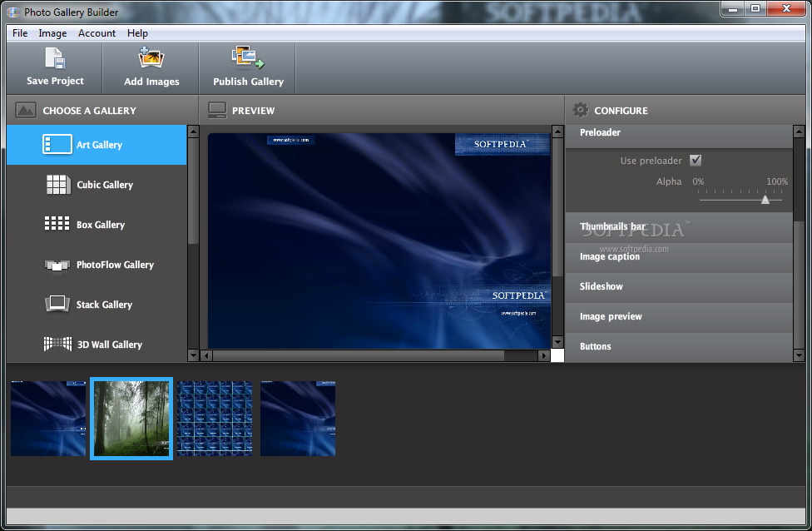Open the Account menu
Screen dimensions: 812x531
[97, 33]
